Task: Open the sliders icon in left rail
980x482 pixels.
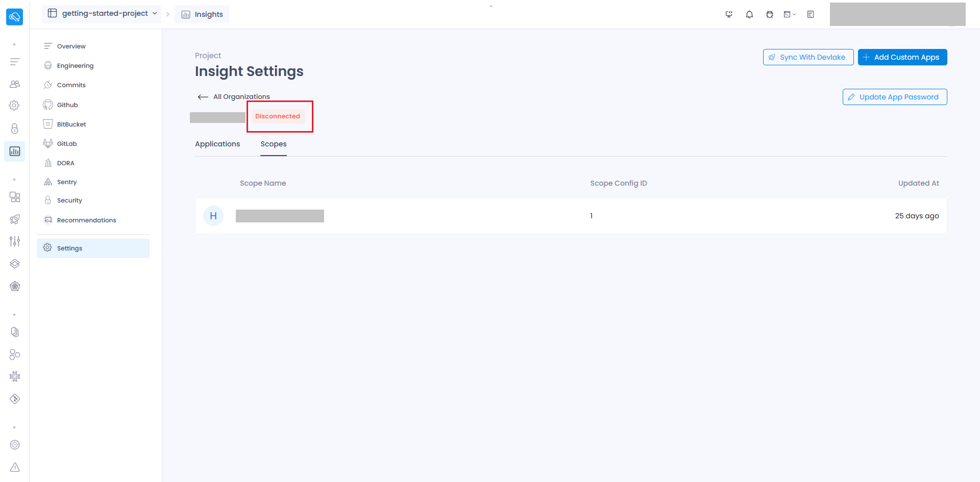Action: pyautogui.click(x=15, y=241)
